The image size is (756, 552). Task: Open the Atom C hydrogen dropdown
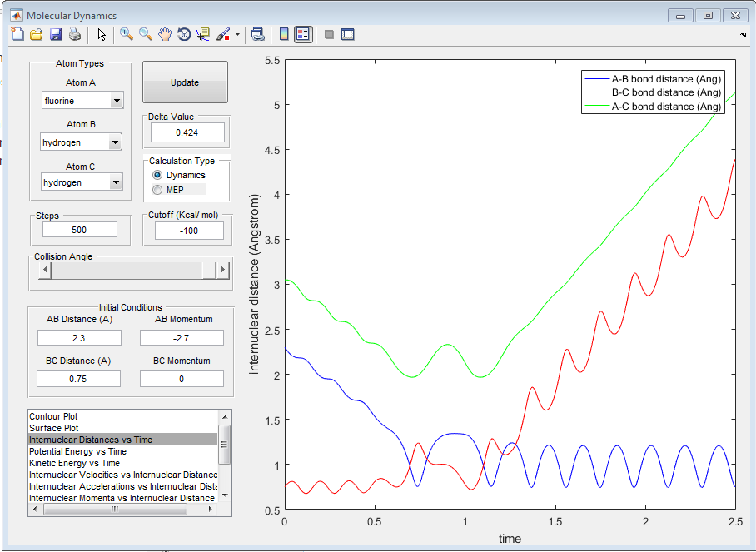[x=116, y=182]
